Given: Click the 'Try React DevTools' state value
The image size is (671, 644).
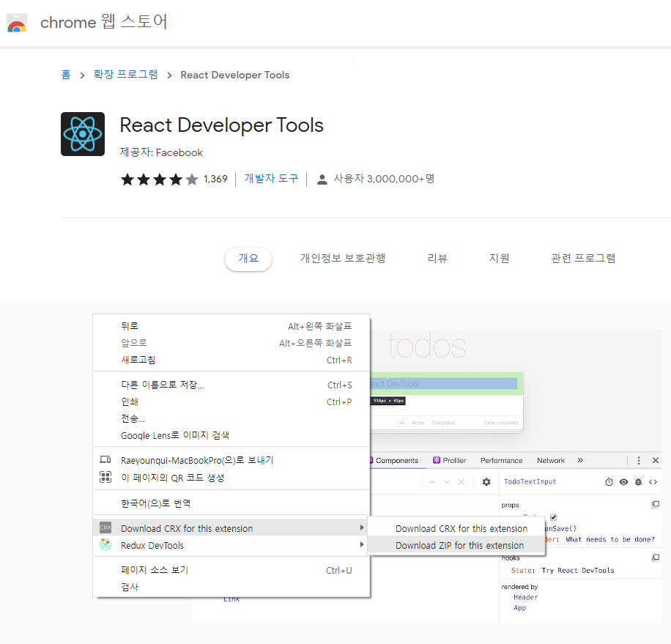Looking at the screenshot, I should click(578, 571).
